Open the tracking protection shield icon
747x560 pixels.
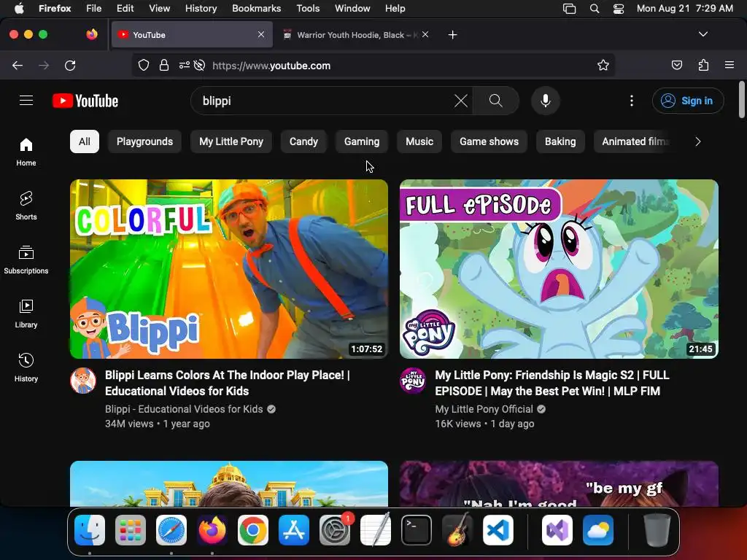point(144,65)
